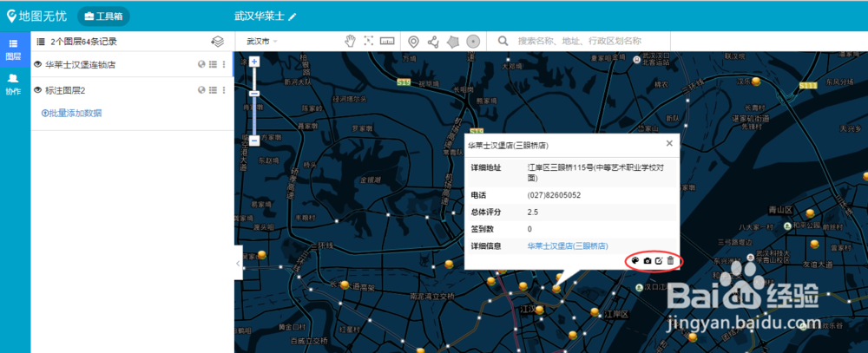Open style palette for 华莱士汉堡连锁店 layer
The image size is (868, 353).
pos(201,65)
